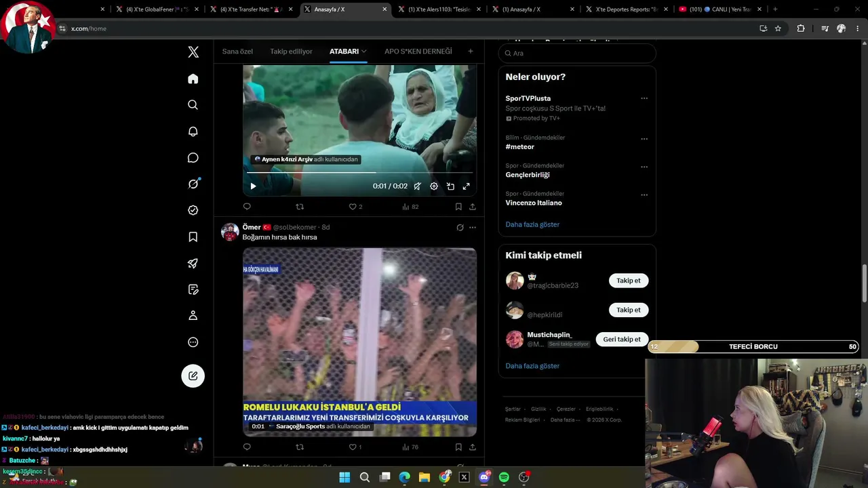Reply to Ömer's post
This screenshot has width=868, height=488.
(247, 447)
